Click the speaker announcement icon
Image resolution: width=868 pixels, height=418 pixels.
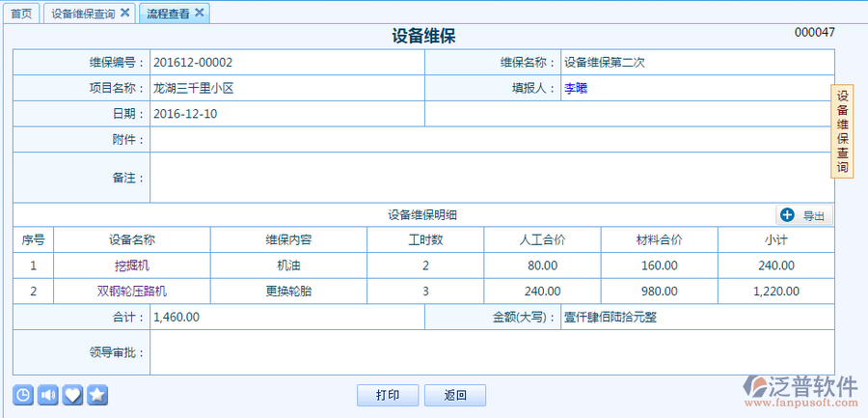[x=47, y=395]
